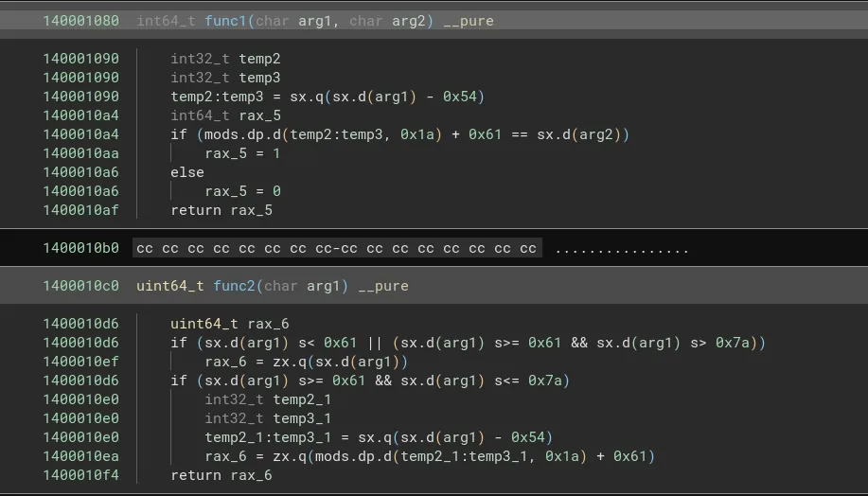
Task: Click address 1400010ef in func2
Action: [80, 362]
